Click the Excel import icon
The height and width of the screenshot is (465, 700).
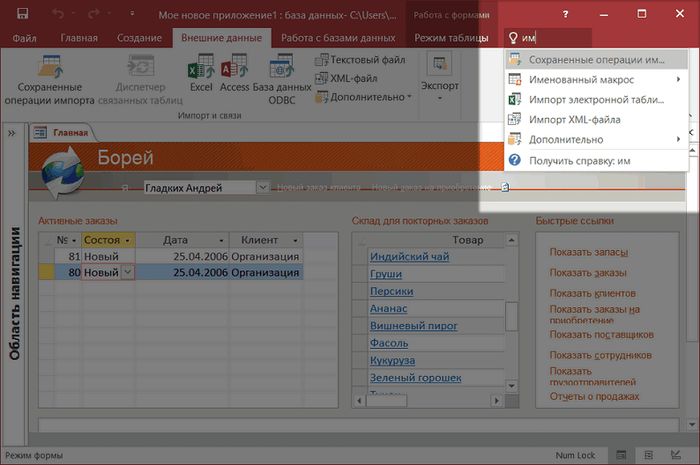click(201, 74)
